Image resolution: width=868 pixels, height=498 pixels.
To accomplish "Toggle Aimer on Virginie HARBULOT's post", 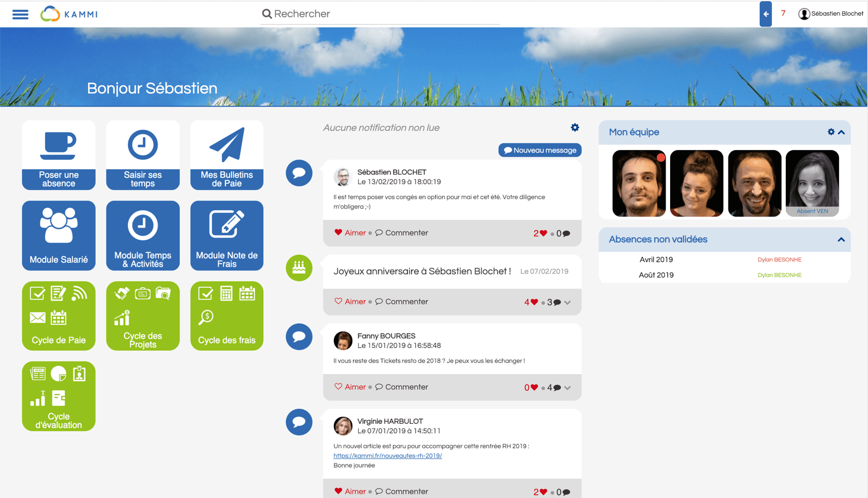I will 350,492.
